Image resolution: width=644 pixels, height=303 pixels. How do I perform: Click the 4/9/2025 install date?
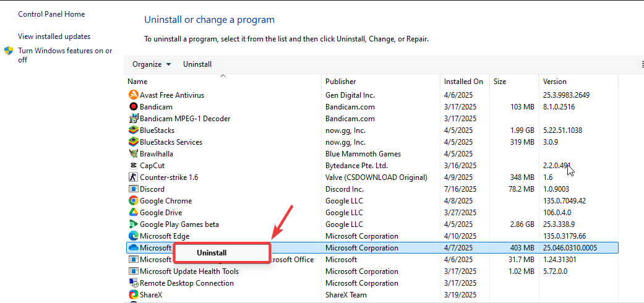458,177
